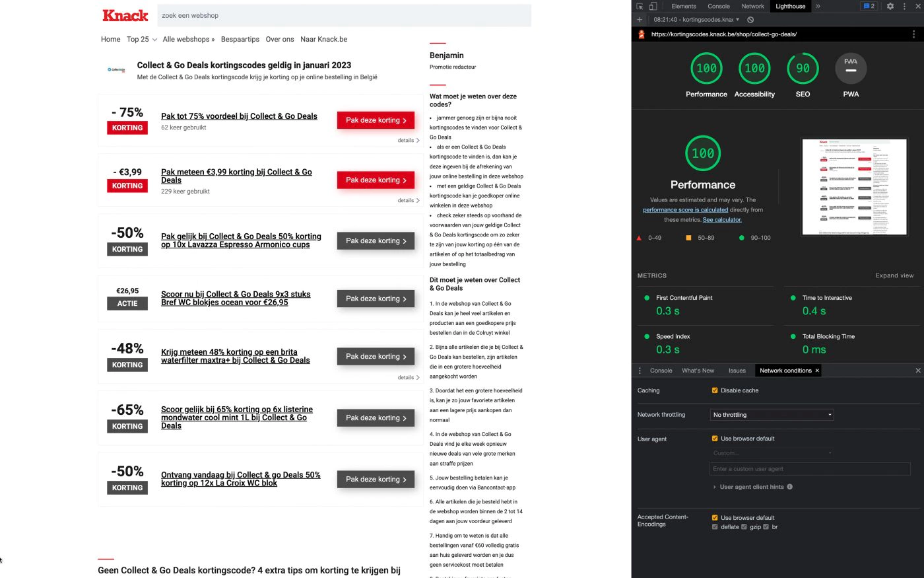Open DevTools settings gear
The width and height of the screenshot is (924, 578).
890,6
